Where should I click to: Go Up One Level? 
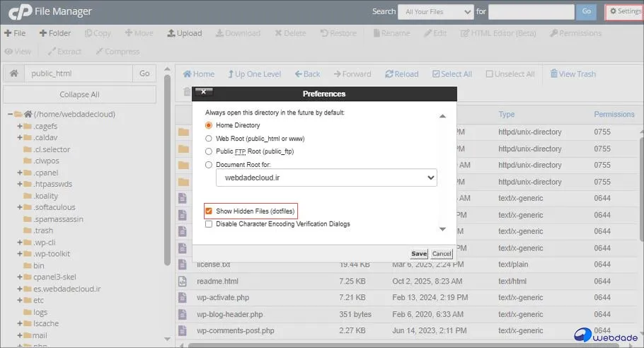[254, 74]
